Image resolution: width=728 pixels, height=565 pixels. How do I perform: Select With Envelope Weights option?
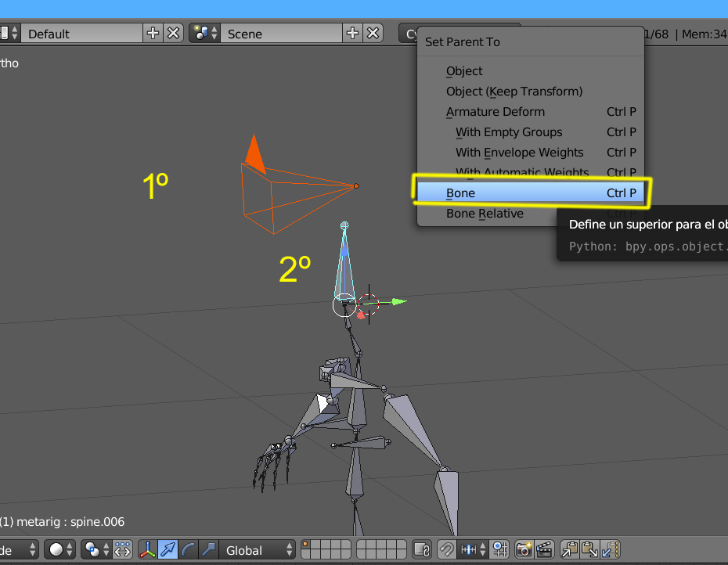click(x=531, y=153)
